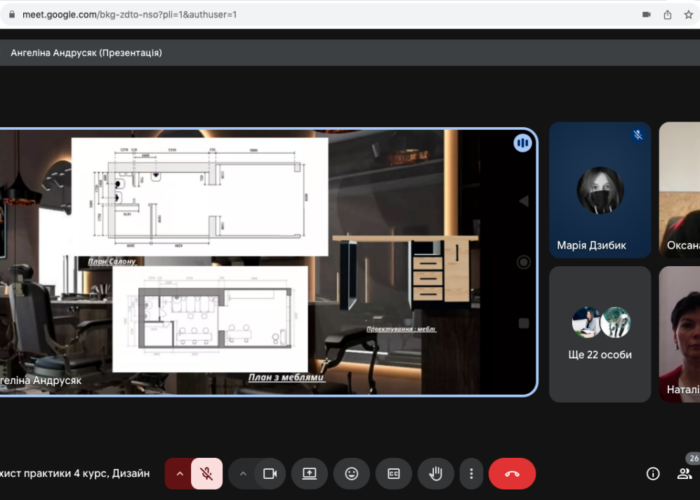Click the browser share page icon
700x500 pixels.
coord(668,15)
